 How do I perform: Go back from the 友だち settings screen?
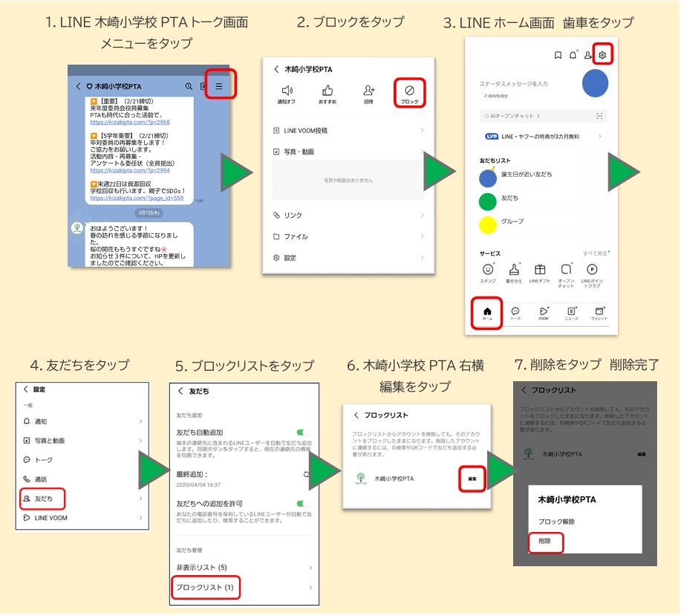[x=180, y=391]
